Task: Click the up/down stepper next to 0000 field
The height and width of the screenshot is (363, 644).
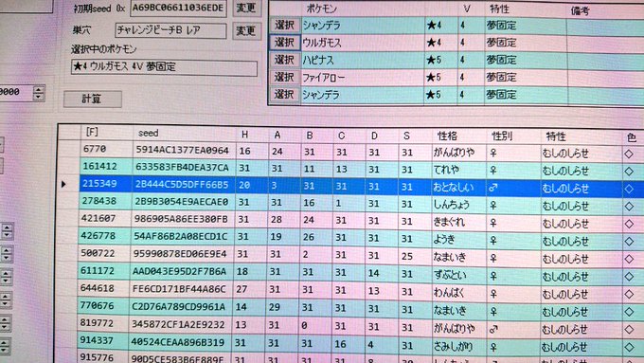Action: [x=38, y=93]
